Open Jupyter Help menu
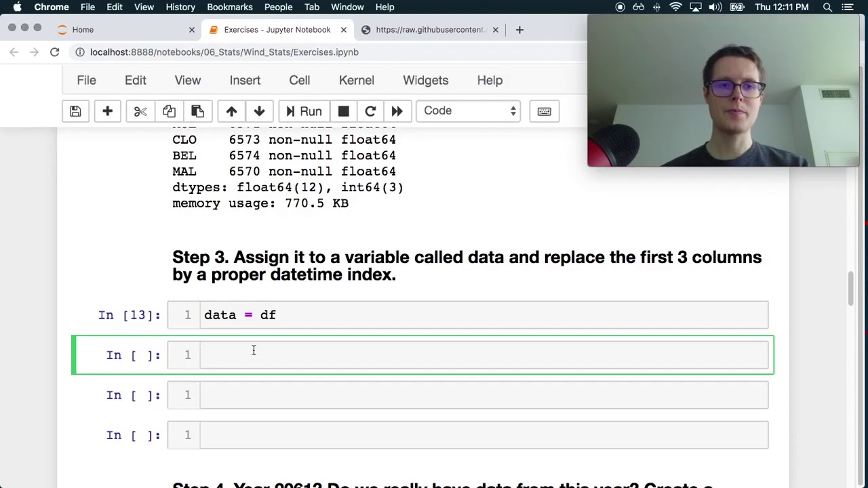Image resolution: width=868 pixels, height=488 pixels. coord(490,80)
